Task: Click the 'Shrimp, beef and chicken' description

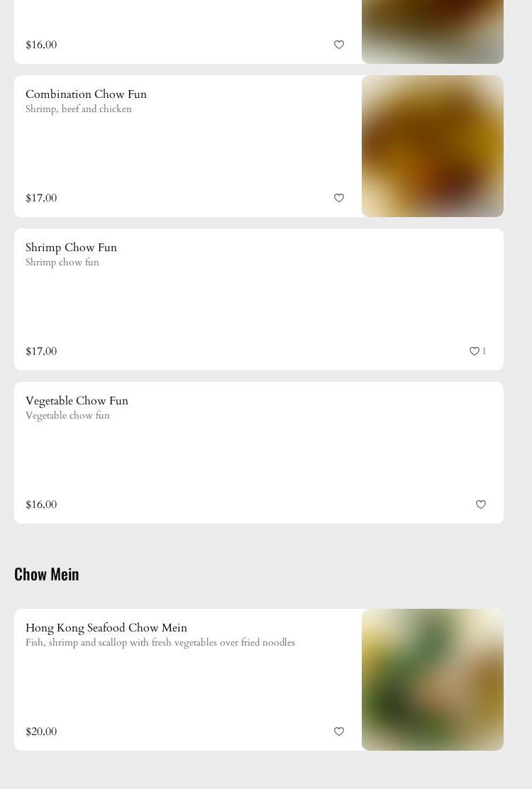Action: tap(79, 109)
